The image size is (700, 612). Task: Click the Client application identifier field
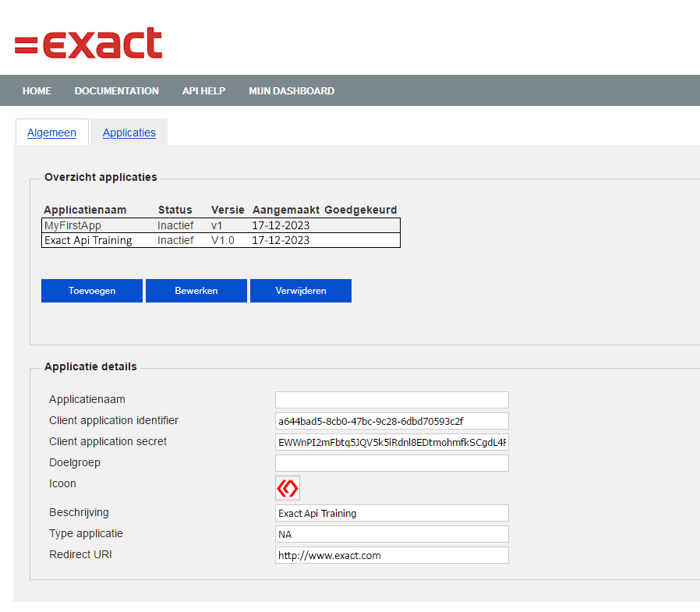(x=392, y=421)
